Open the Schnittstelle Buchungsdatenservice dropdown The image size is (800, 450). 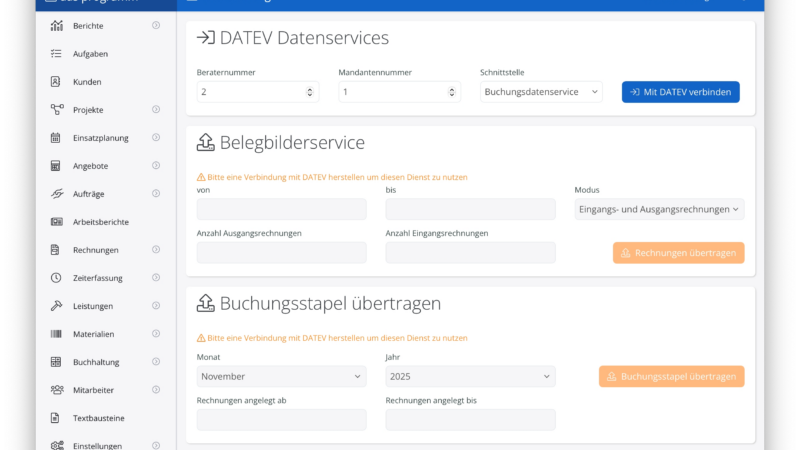pos(541,92)
